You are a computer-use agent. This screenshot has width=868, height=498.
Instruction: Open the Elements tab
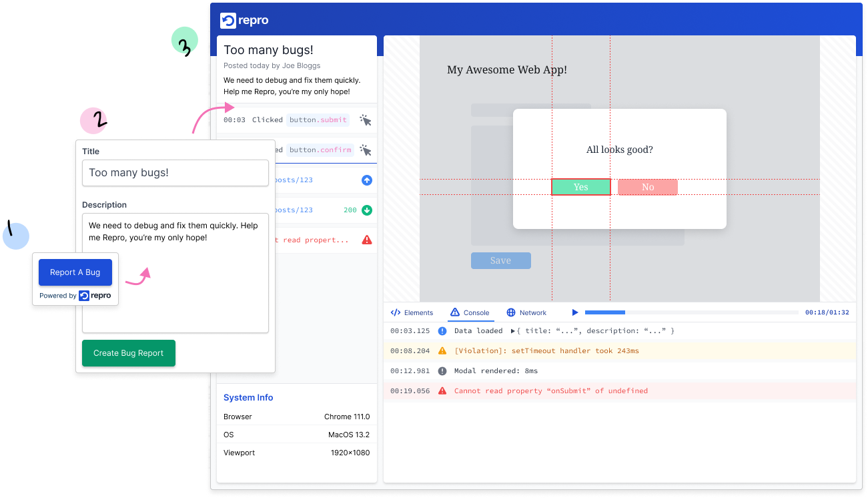pos(412,312)
